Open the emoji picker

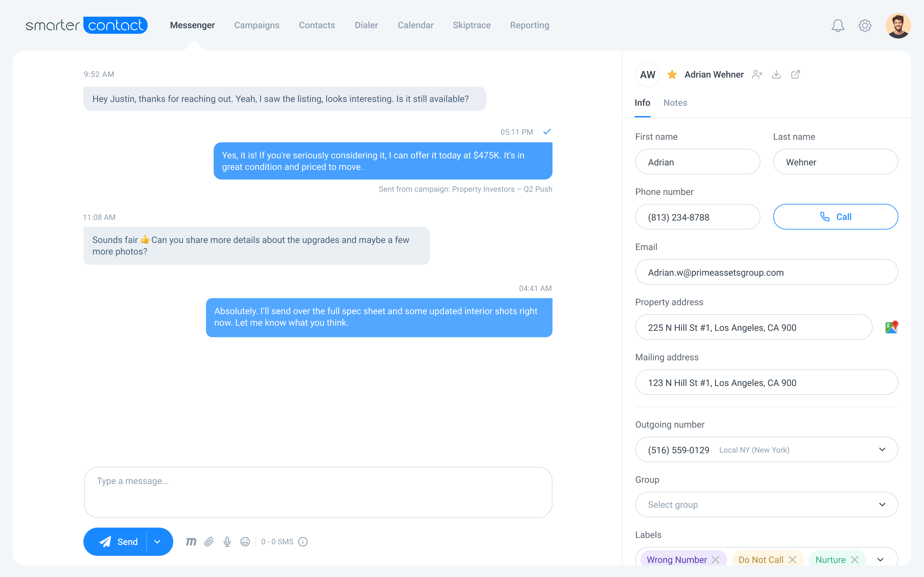(x=245, y=541)
